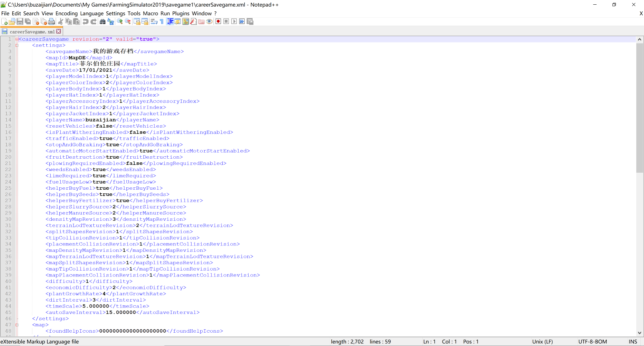Click the Playback macro icon
Image resolution: width=644 pixels, height=346 pixels.
click(234, 22)
